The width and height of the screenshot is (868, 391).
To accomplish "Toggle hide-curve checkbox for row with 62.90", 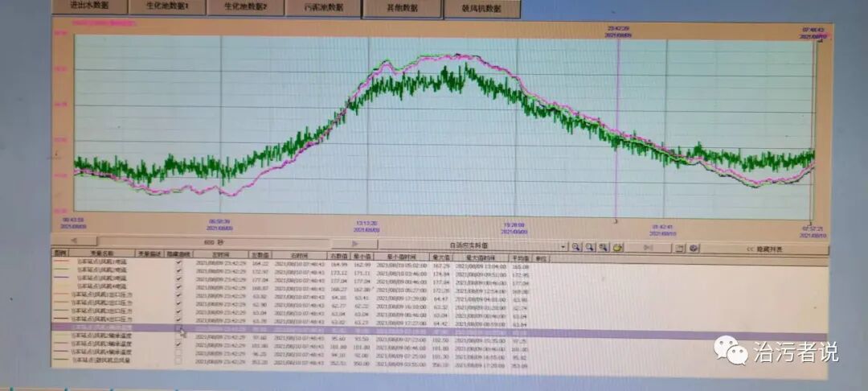I will 178,303.
